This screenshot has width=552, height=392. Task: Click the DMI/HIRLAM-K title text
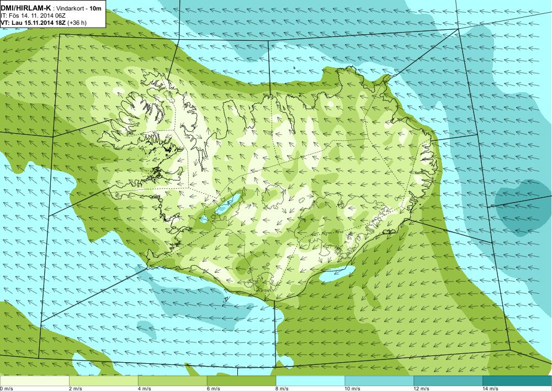point(26,8)
